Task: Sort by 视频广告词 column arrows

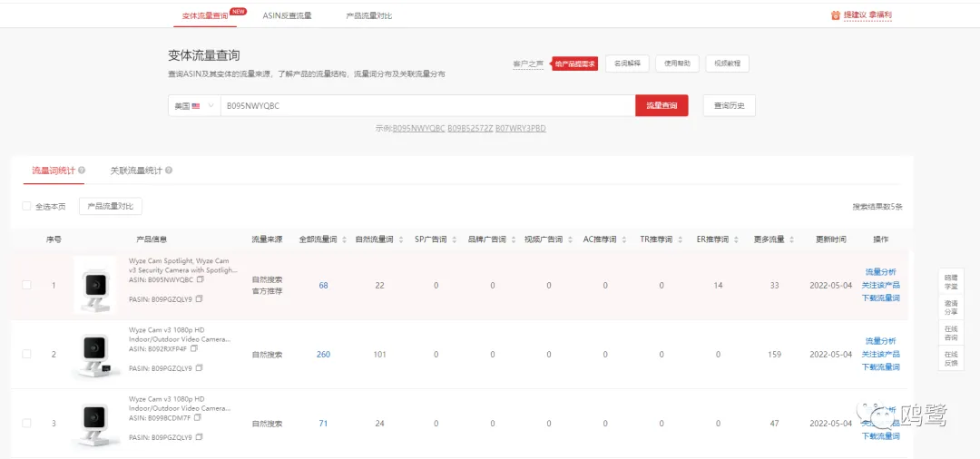Action: coord(569,239)
